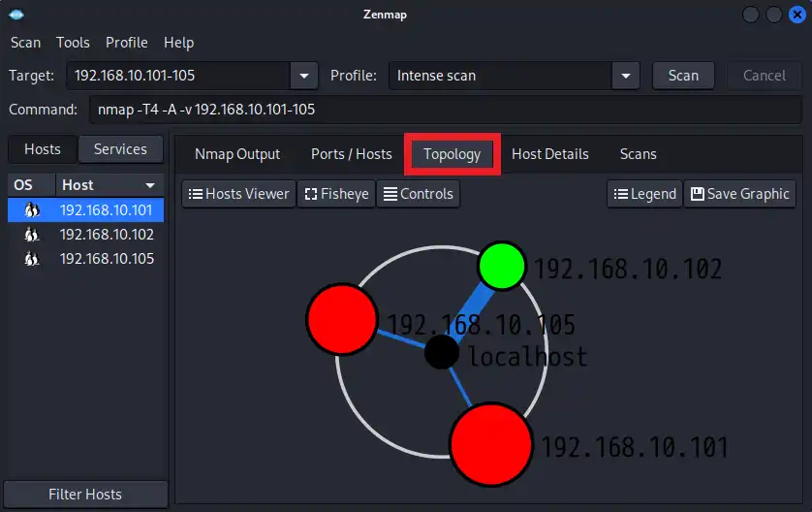
Task: Open the Profile menu
Action: tap(127, 43)
